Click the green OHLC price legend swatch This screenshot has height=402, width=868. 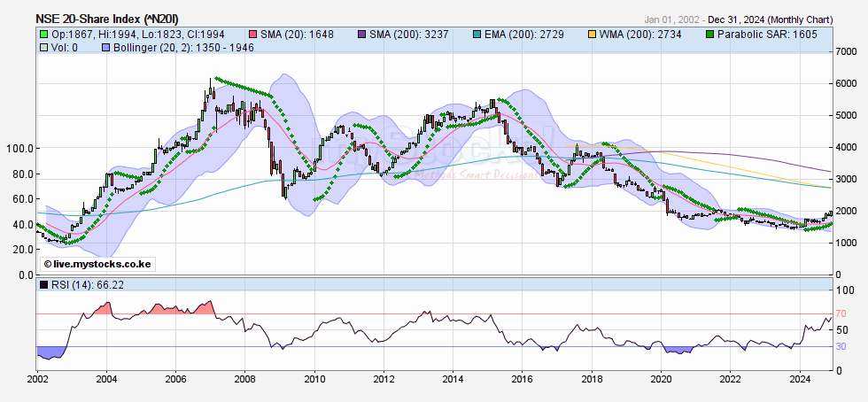coord(43,34)
